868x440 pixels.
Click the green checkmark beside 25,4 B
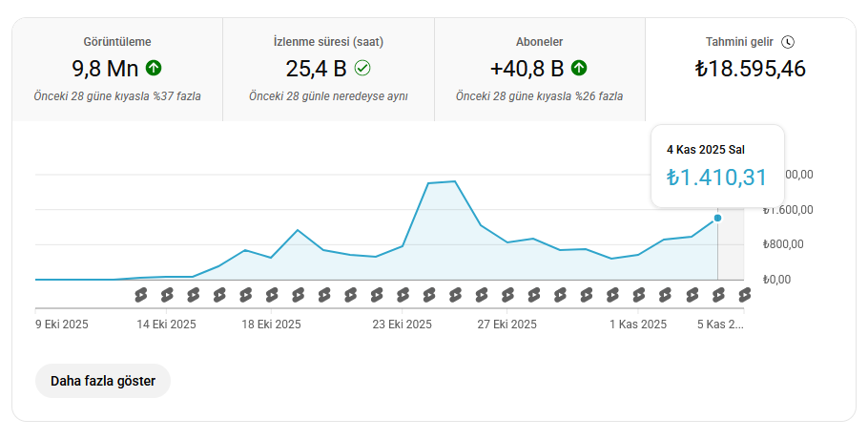362,68
